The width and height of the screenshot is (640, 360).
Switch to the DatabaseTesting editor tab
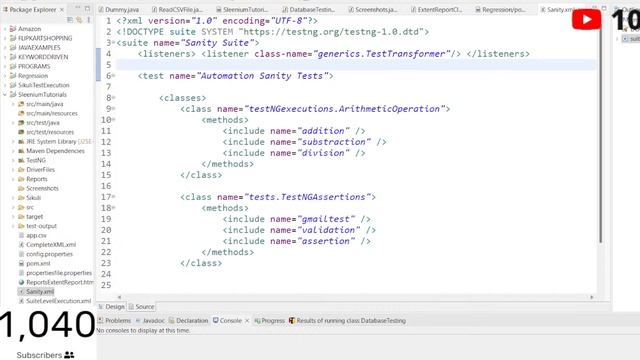[309, 9]
